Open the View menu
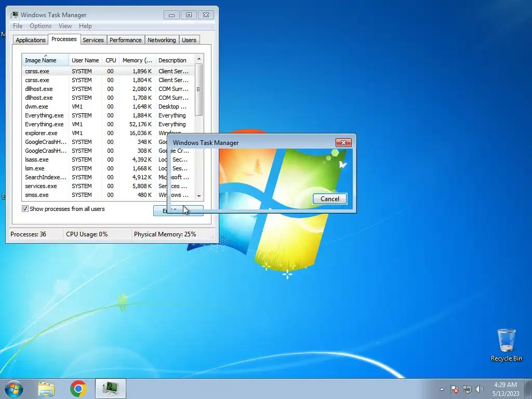The width and height of the screenshot is (532, 399). click(65, 26)
